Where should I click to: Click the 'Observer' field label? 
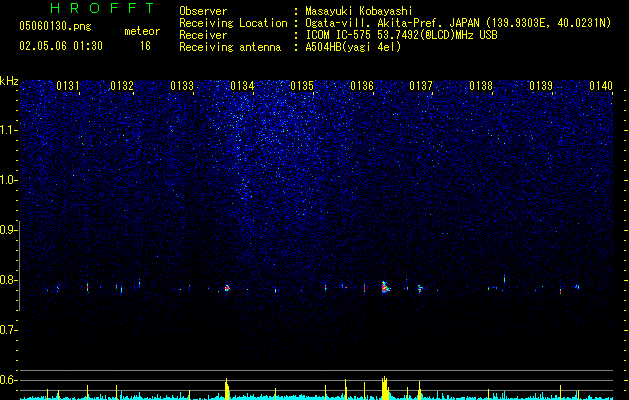coord(203,11)
